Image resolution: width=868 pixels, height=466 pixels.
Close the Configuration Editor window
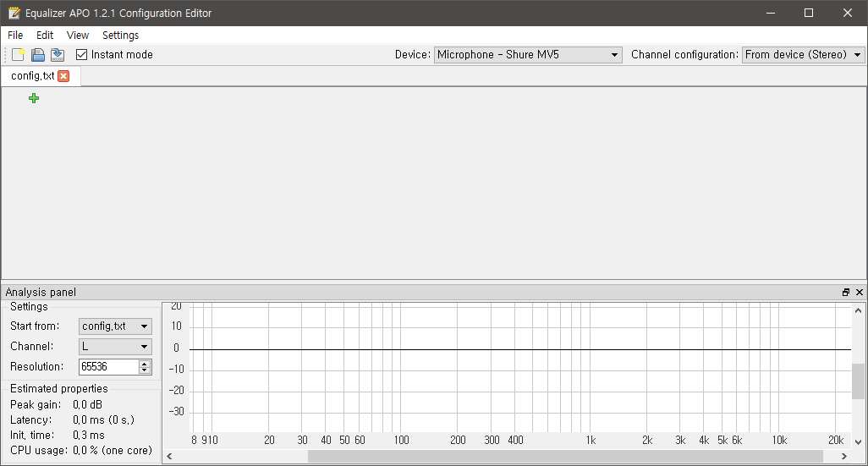848,13
